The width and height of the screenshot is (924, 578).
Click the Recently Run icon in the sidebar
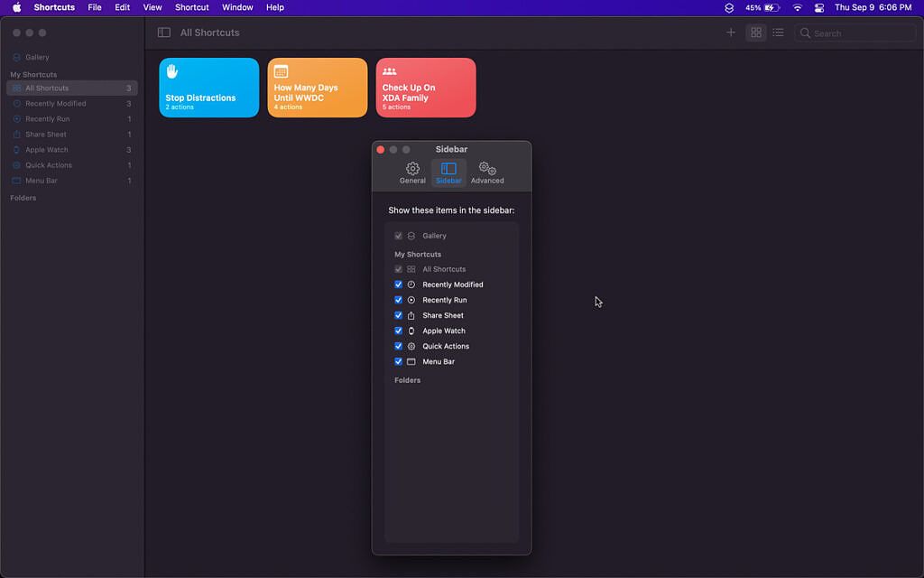[17, 118]
